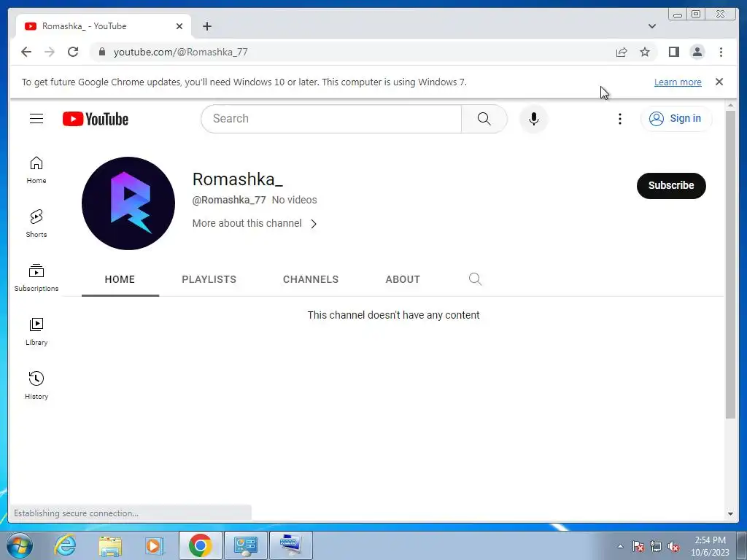Click the search magnifier button

tap(484, 119)
